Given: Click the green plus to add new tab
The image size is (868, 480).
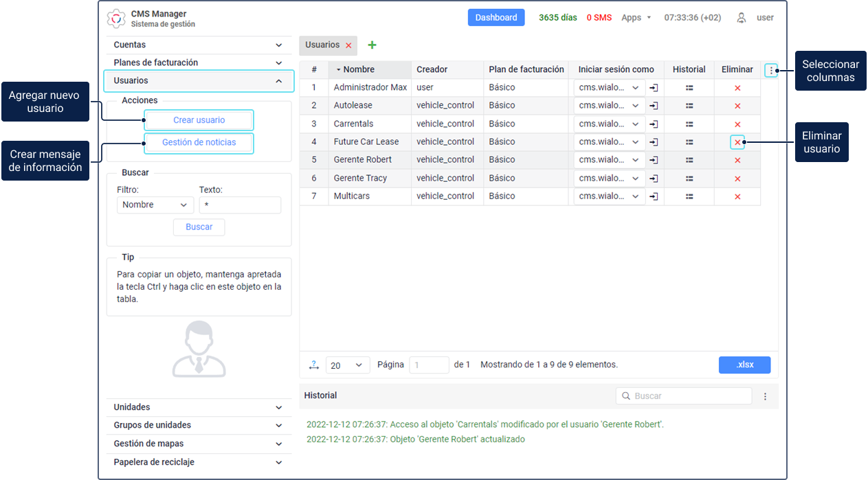Looking at the screenshot, I should [x=372, y=45].
